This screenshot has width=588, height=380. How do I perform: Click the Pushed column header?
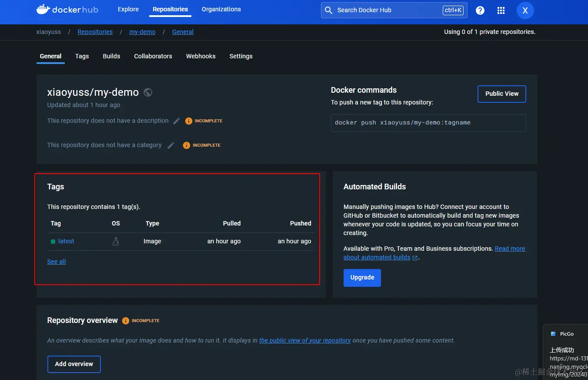point(301,223)
